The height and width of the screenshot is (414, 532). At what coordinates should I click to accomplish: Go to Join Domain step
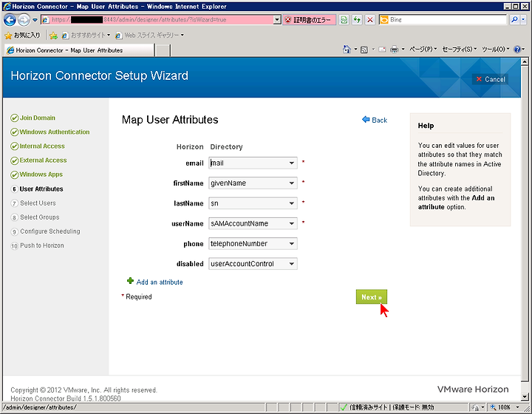click(x=38, y=118)
